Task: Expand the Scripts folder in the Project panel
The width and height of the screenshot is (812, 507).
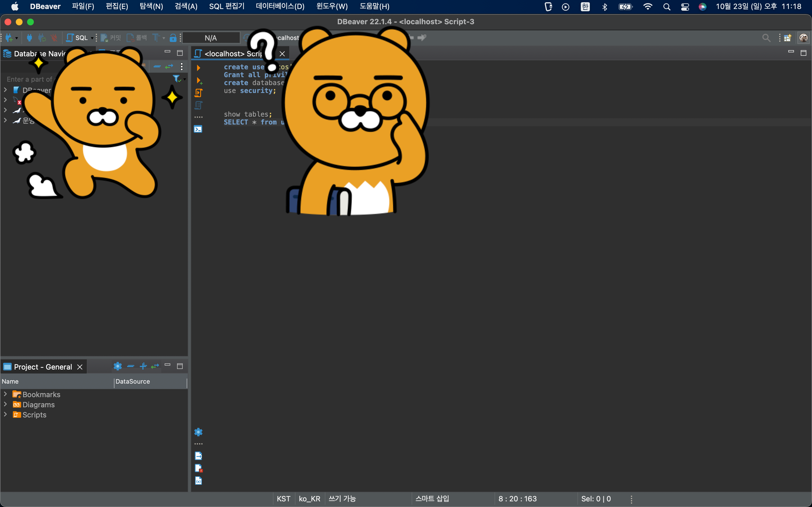Action: point(5,414)
